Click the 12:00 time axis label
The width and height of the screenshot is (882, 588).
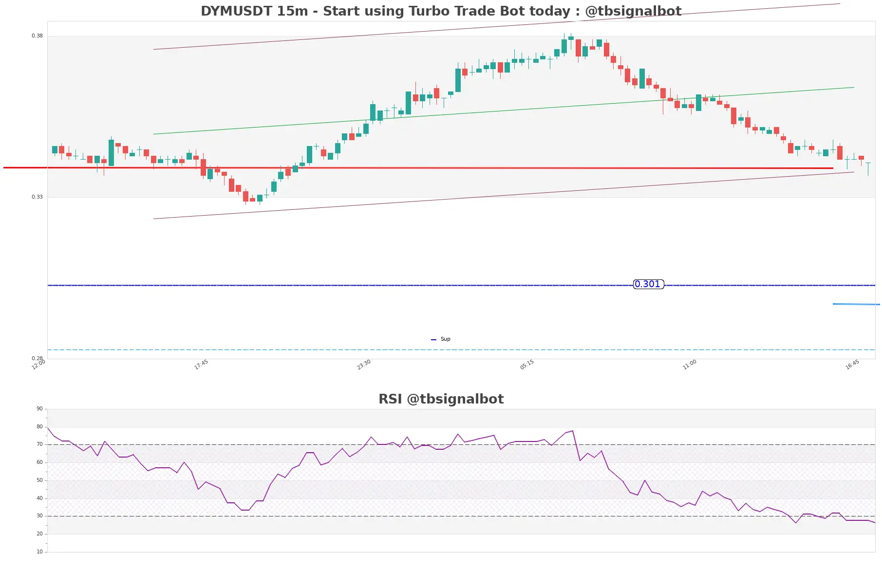click(x=38, y=365)
